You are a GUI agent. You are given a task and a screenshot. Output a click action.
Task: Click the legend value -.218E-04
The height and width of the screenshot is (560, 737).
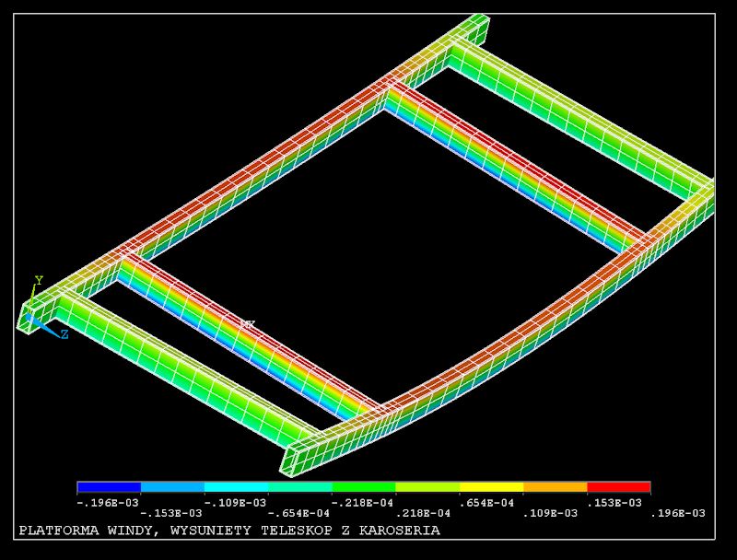tap(362, 503)
